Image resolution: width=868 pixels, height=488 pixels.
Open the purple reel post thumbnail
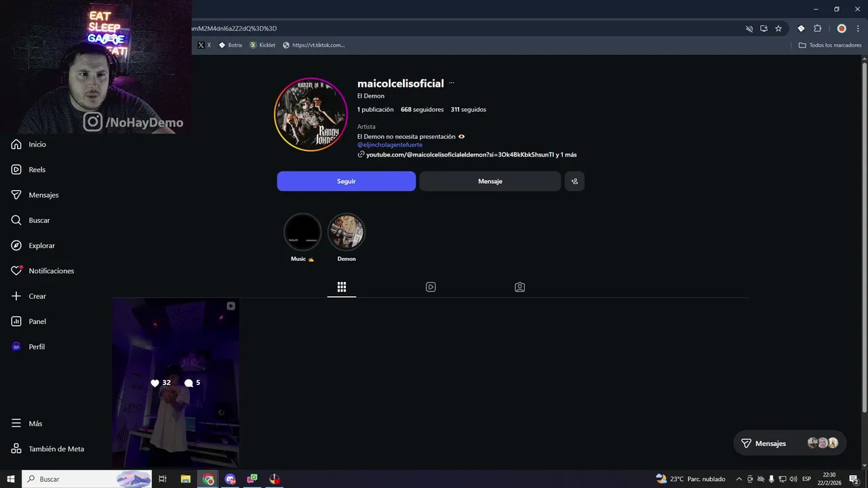176,383
